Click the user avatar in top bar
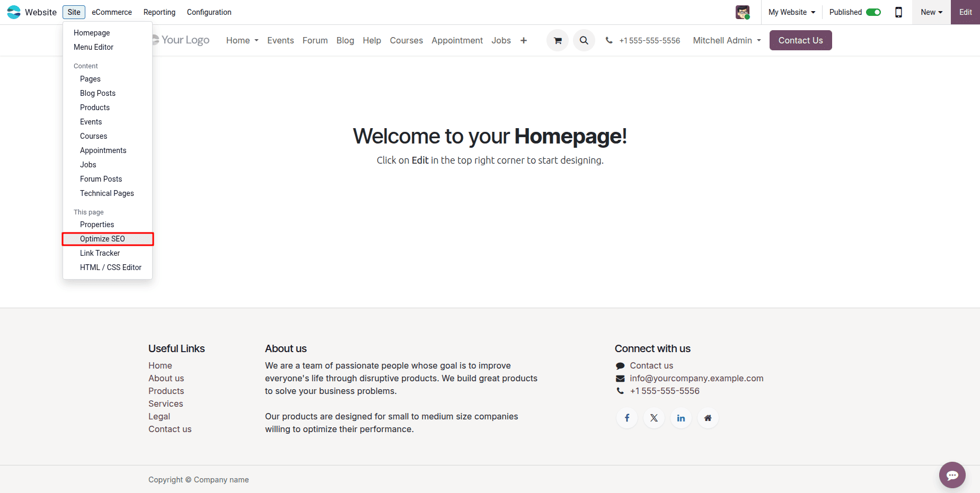The width and height of the screenshot is (980, 493). (x=743, y=12)
